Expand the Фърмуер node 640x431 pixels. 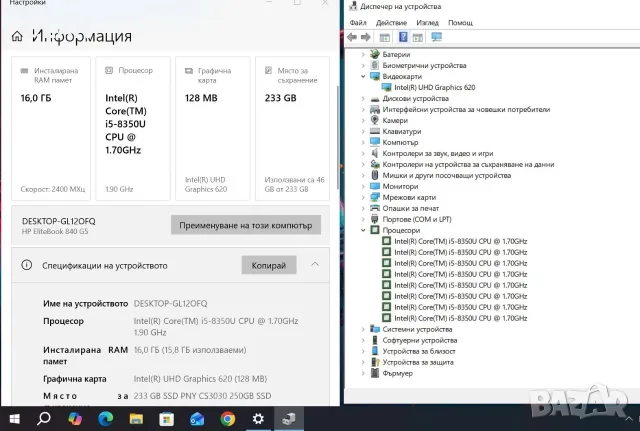coord(363,373)
